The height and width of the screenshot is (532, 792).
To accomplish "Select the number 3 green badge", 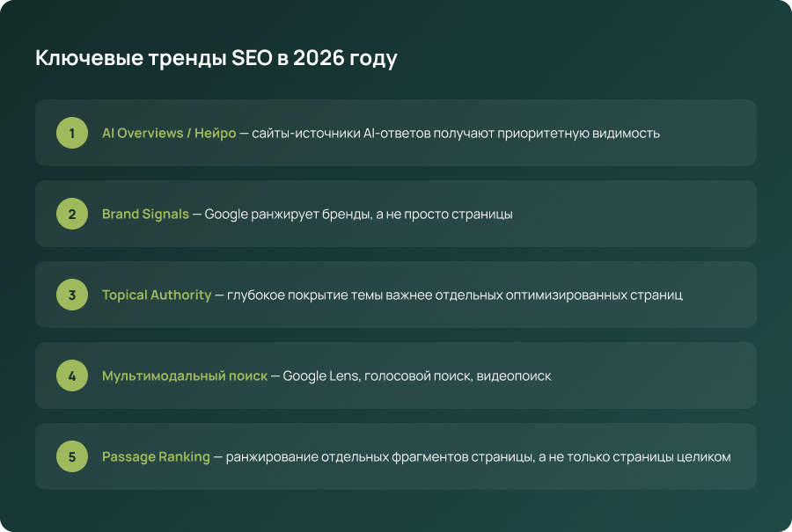I will (72, 295).
